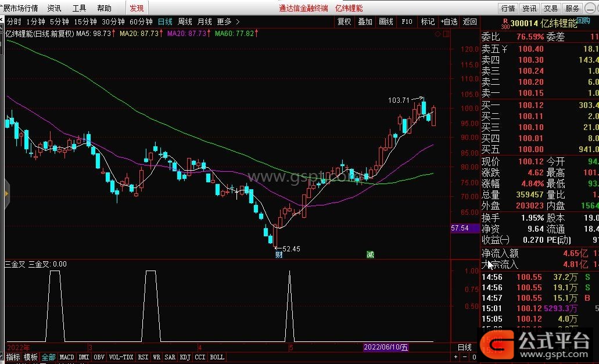Click the 减 marker under the chart

click(x=370, y=254)
